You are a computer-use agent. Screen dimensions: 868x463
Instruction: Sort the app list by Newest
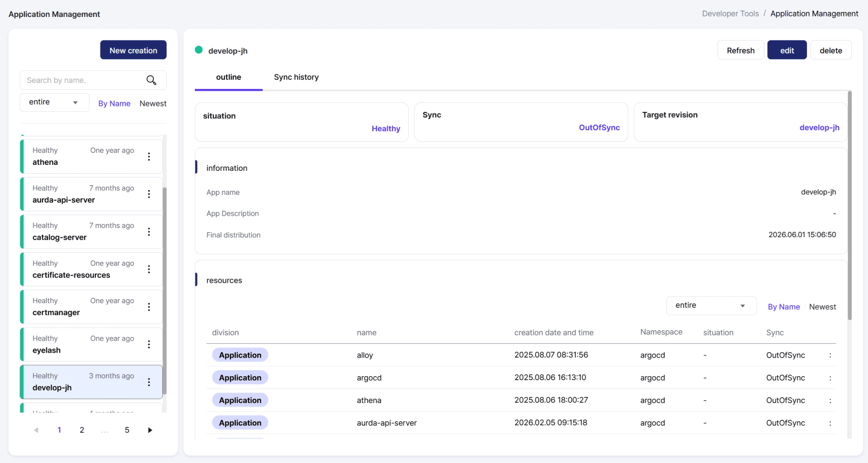click(153, 103)
